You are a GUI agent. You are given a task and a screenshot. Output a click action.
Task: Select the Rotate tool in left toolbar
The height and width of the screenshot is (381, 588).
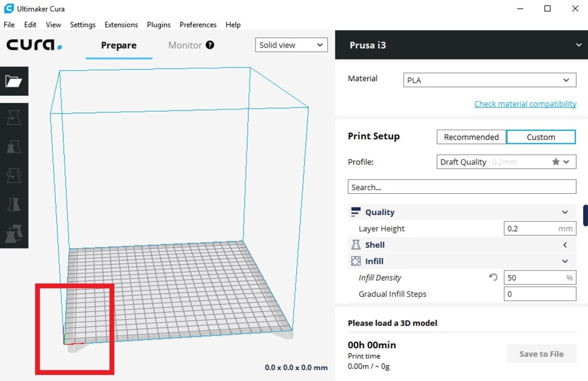point(14,176)
